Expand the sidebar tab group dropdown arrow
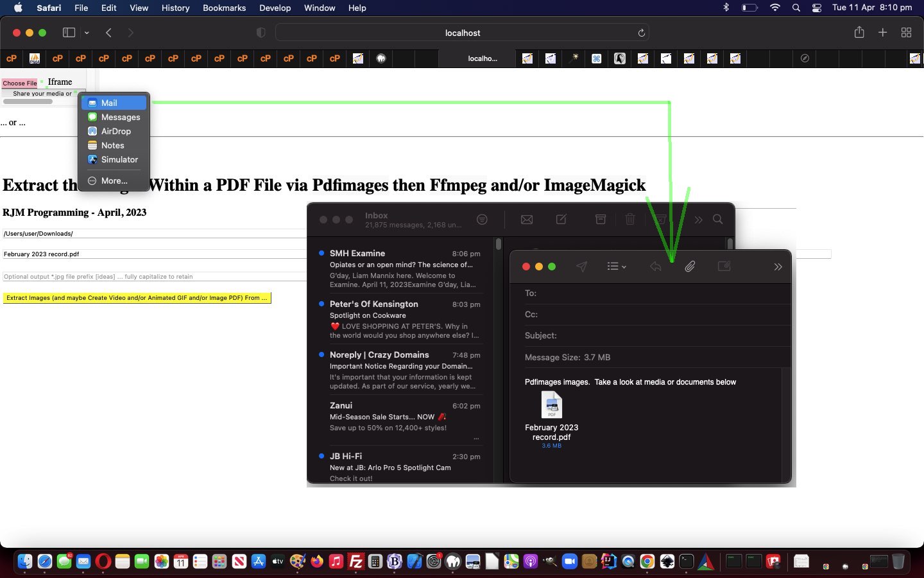 click(87, 33)
